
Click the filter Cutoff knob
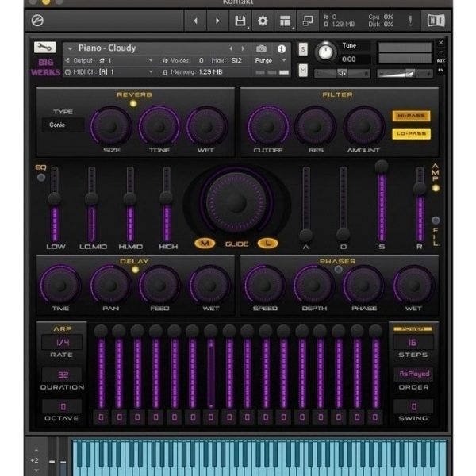(x=268, y=126)
